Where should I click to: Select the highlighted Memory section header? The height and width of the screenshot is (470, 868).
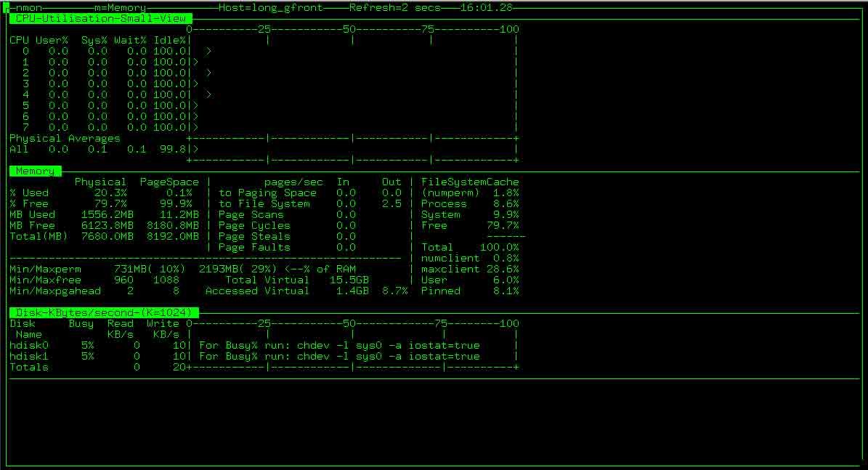[x=35, y=171]
